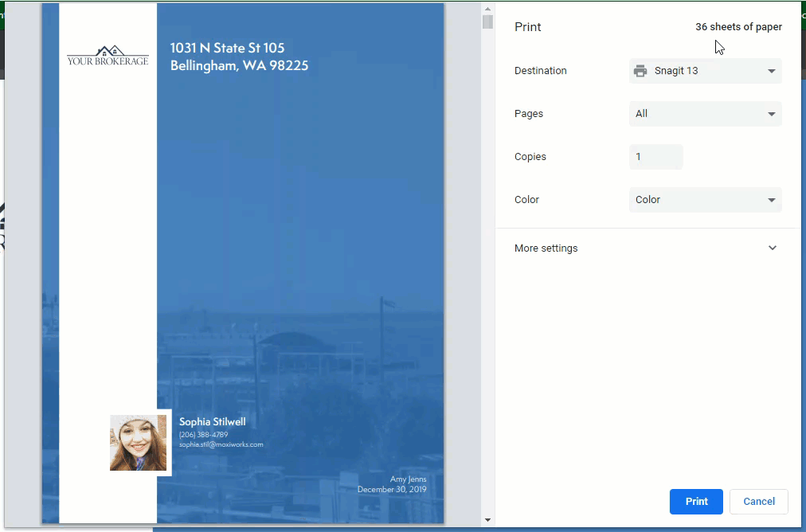Click the preview scrollbar up arrow
Screen dimensions: 806x532
[487, 8]
